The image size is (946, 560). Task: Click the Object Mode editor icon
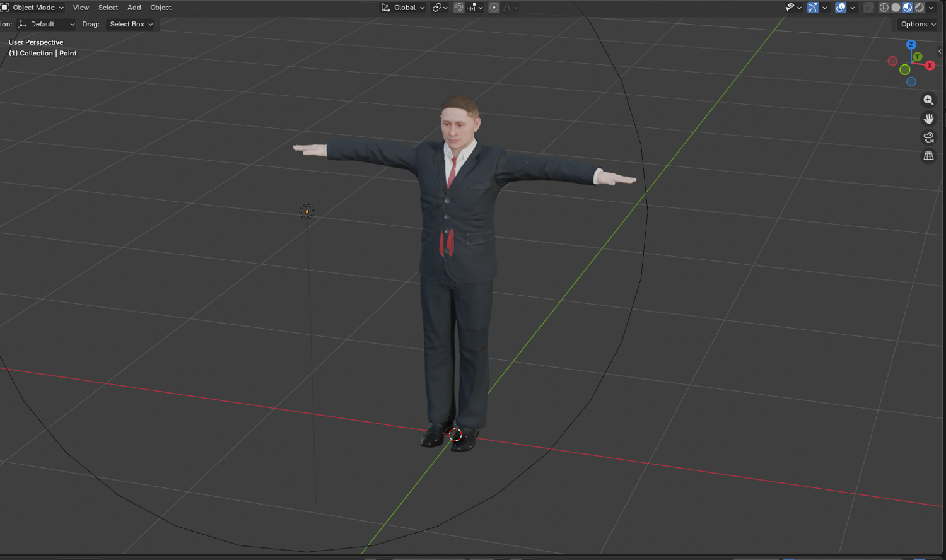(4, 8)
